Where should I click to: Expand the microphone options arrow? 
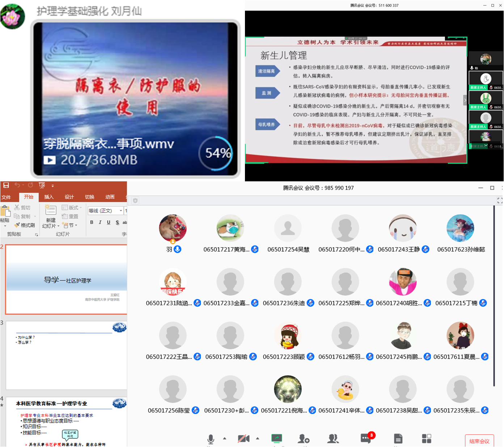pyautogui.click(x=225, y=438)
